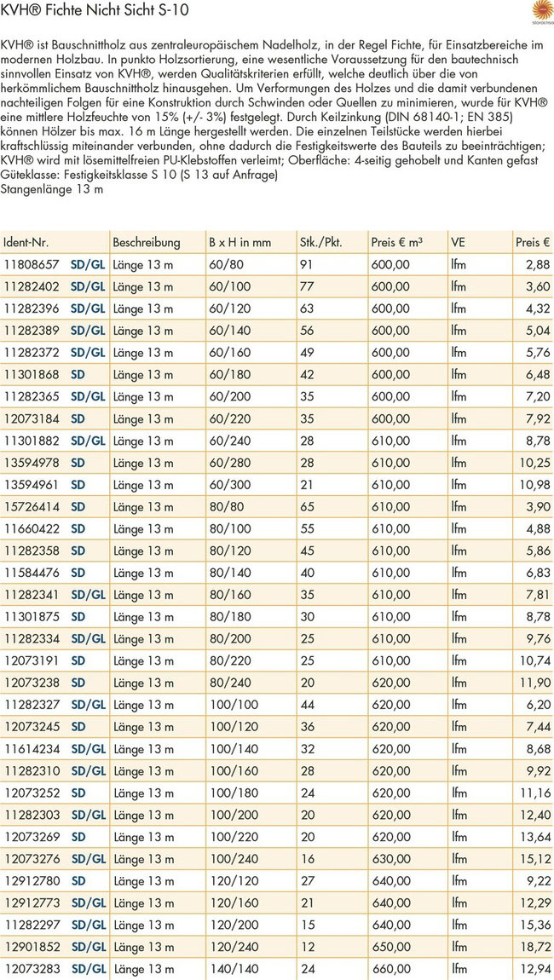Select Ident-Nr. 13594961
The width and height of the screenshot is (554, 980).
click(x=32, y=484)
